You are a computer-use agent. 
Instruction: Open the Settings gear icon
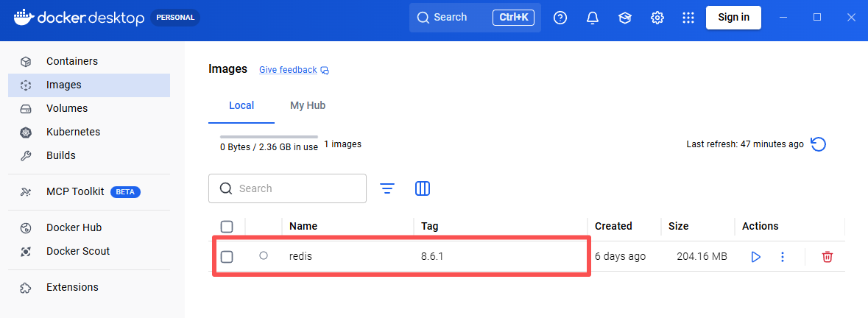coord(657,18)
